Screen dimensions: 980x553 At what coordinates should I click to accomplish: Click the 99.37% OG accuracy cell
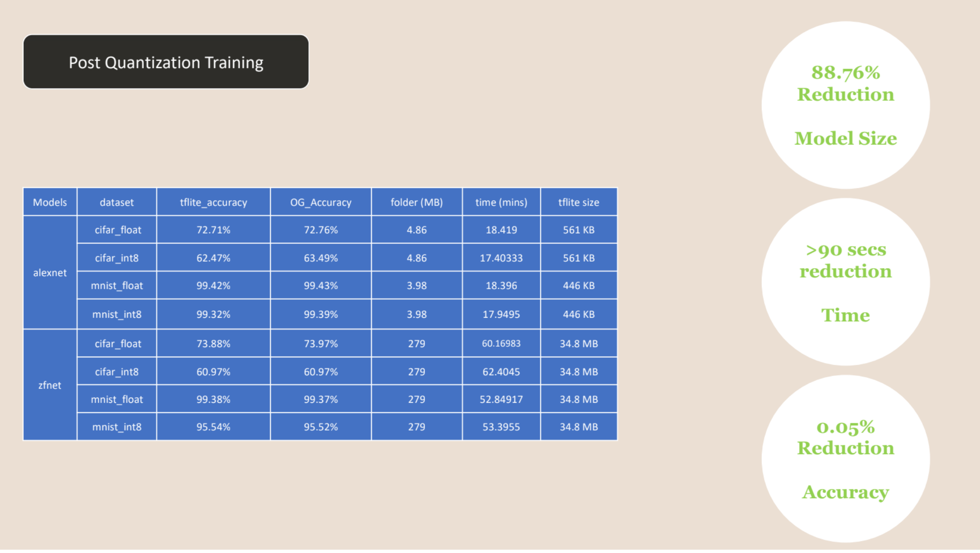click(x=320, y=399)
